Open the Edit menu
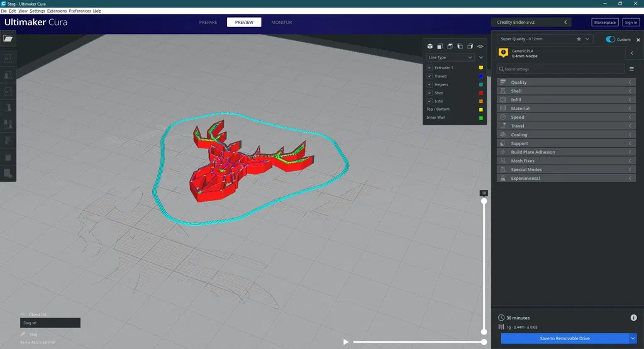Viewport: 644px width, 349px height. 13,11
